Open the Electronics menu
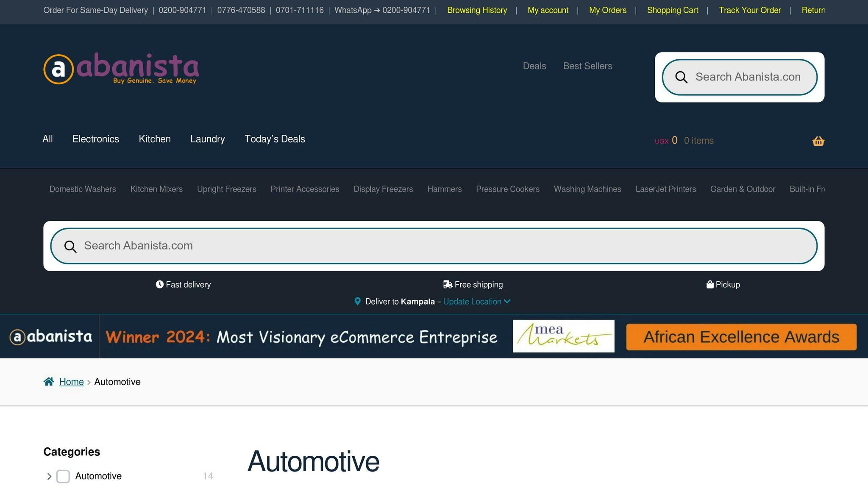 [x=96, y=139]
